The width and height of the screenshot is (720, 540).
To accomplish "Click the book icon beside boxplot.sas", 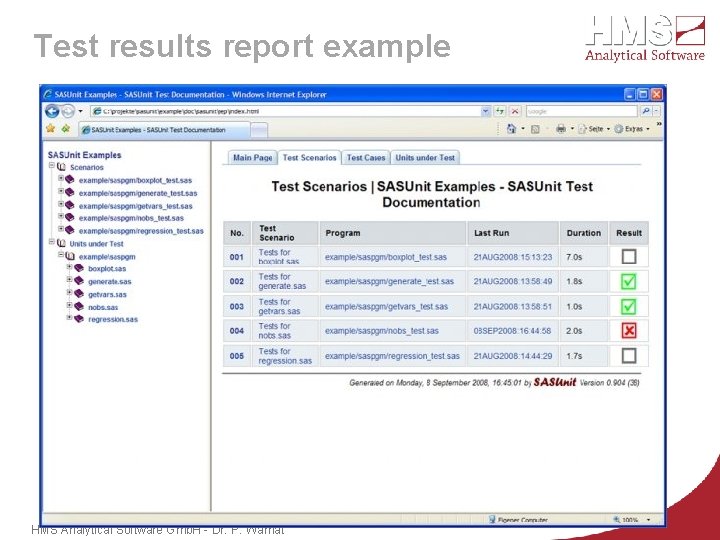I will click(79, 268).
